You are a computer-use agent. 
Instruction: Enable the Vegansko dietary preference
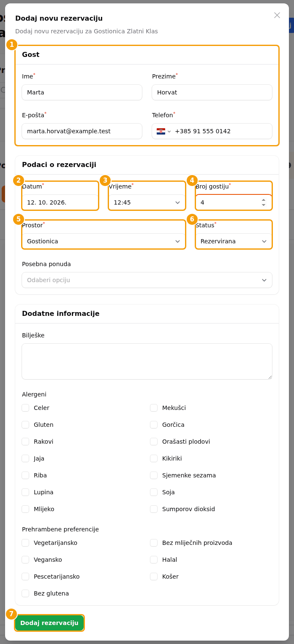25,560
